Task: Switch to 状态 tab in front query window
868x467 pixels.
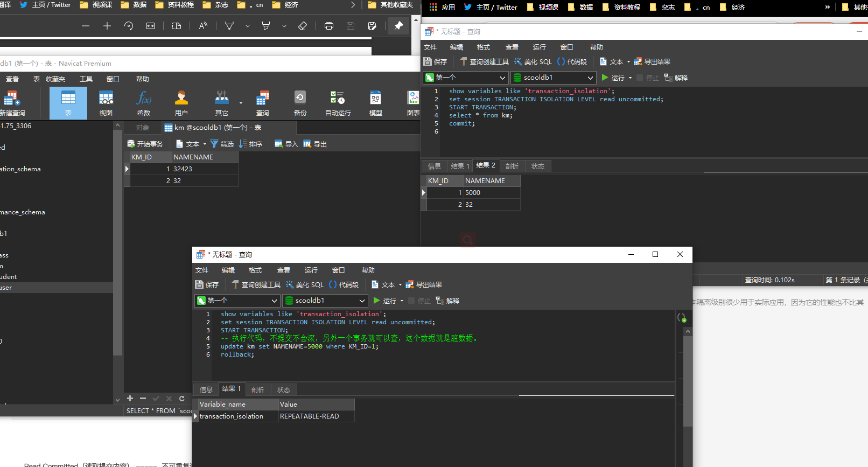Action: pos(284,389)
